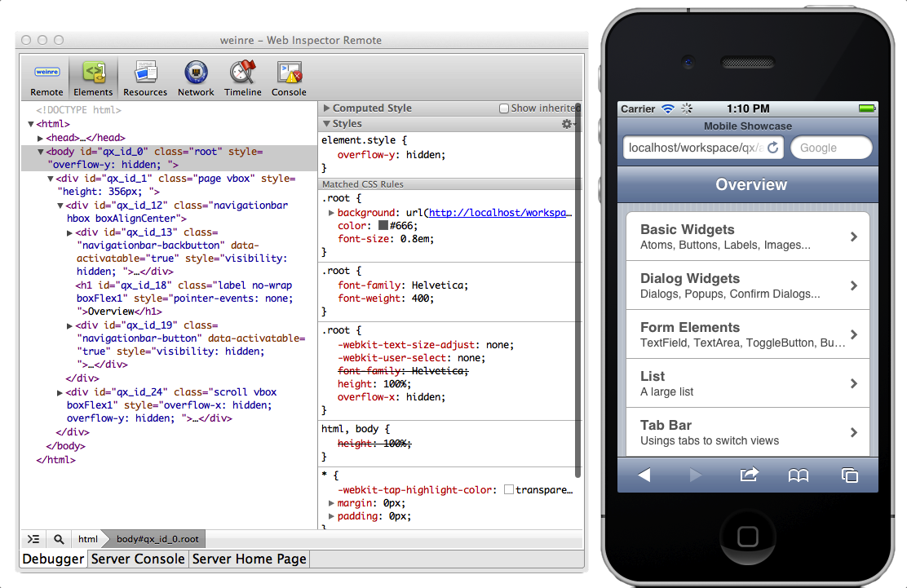Select the Resources toolbar icon
This screenshot has width=907, height=588.
tap(145, 78)
